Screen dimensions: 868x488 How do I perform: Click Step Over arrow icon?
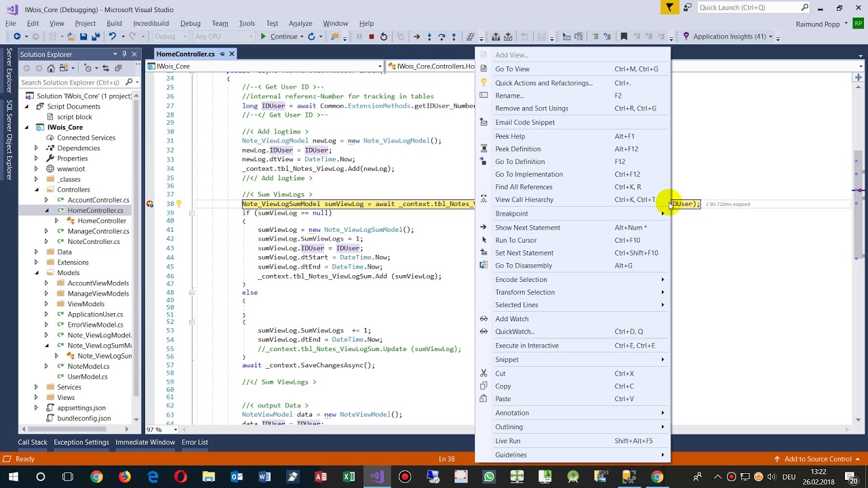pyautogui.click(x=441, y=37)
